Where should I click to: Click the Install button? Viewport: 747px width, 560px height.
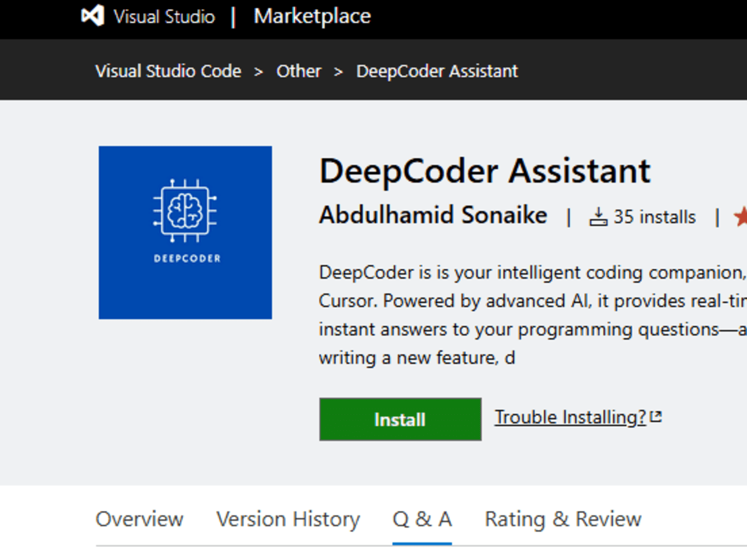click(400, 419)
